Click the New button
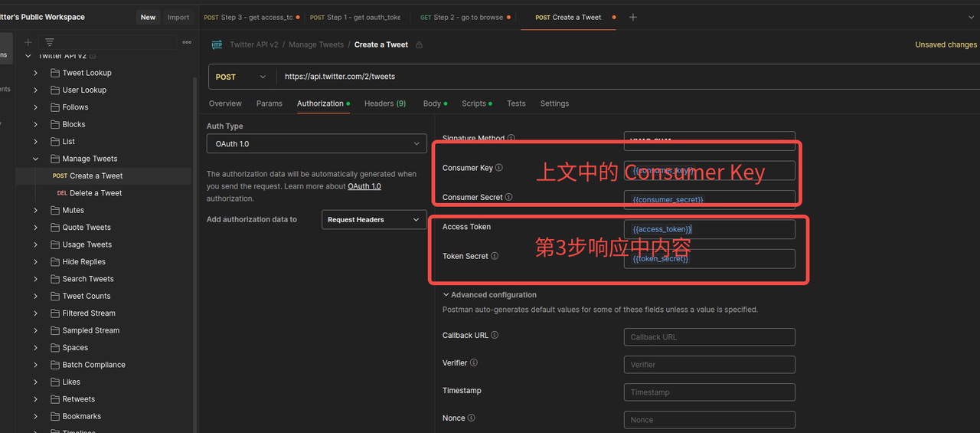This screenshot has height=433, width=980. click(149, 17)
